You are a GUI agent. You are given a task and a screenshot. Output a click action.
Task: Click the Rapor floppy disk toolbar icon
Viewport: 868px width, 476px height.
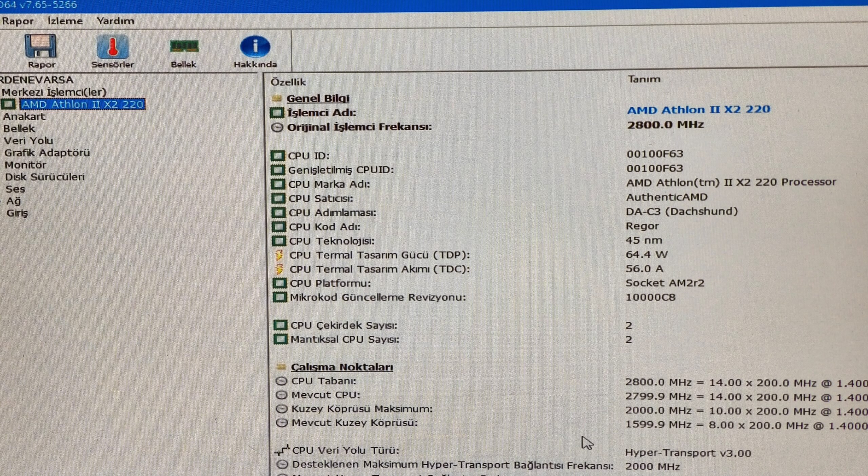(41, 46)
